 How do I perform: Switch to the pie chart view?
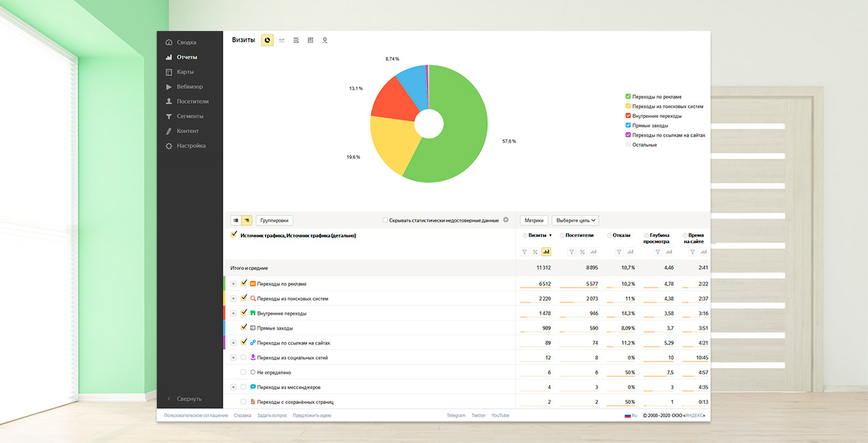(x=267, y=40)
